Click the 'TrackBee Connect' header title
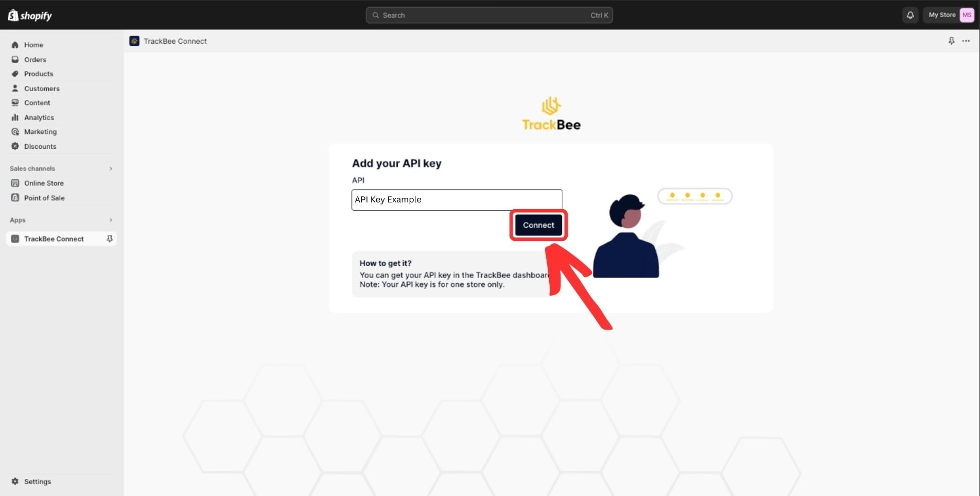Image resolution: width=980 pixels, height=496 pixels. pos(175,41)
